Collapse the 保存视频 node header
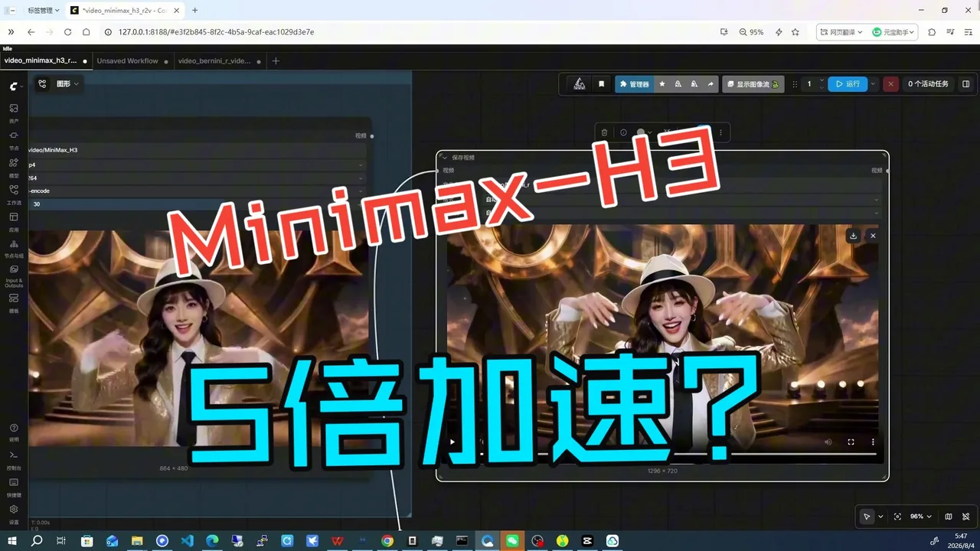The height and width of the screenshot is (551, 980). (x=444, y=157)
